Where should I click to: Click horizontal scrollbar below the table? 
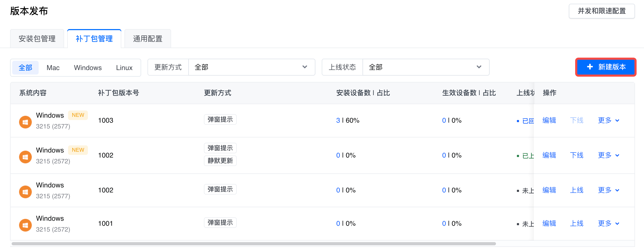pyautogui.click(x=253, y=244)
